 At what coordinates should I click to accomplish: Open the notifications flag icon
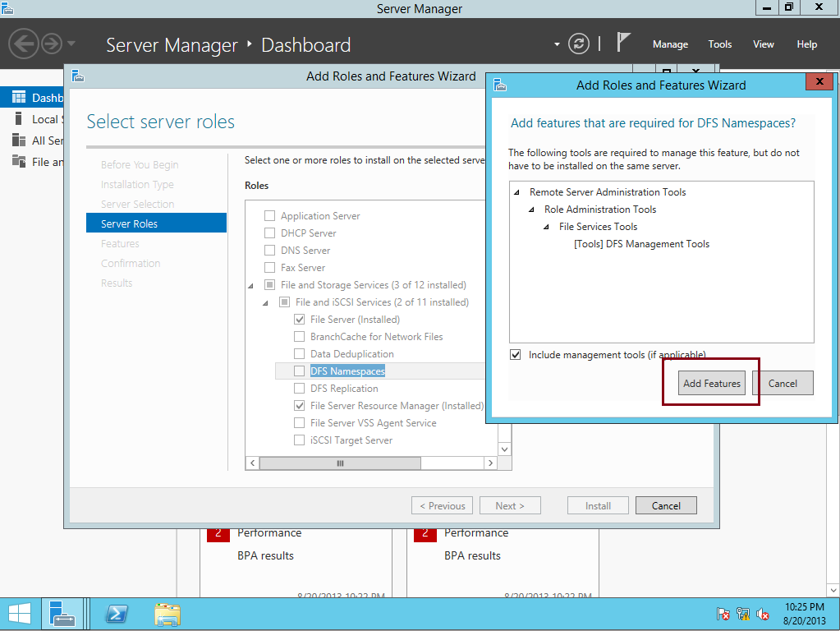click(622, 43)
